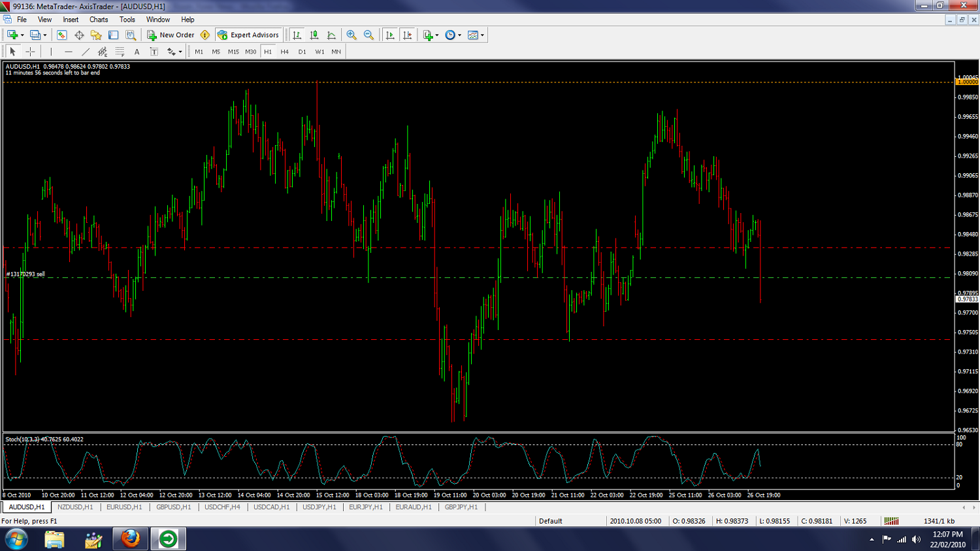980x551 pixels.
Task: Select the Fibonacci Retracement tool
Action: point(120,52)
